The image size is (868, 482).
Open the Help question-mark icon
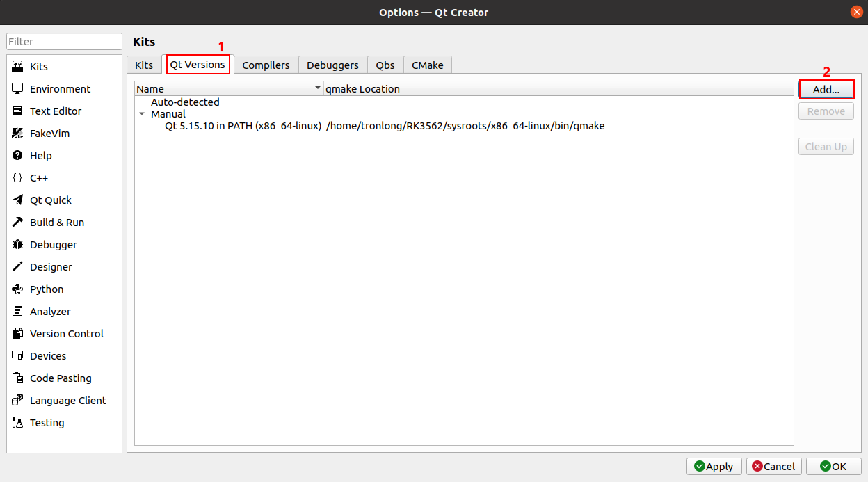(17, 156)
